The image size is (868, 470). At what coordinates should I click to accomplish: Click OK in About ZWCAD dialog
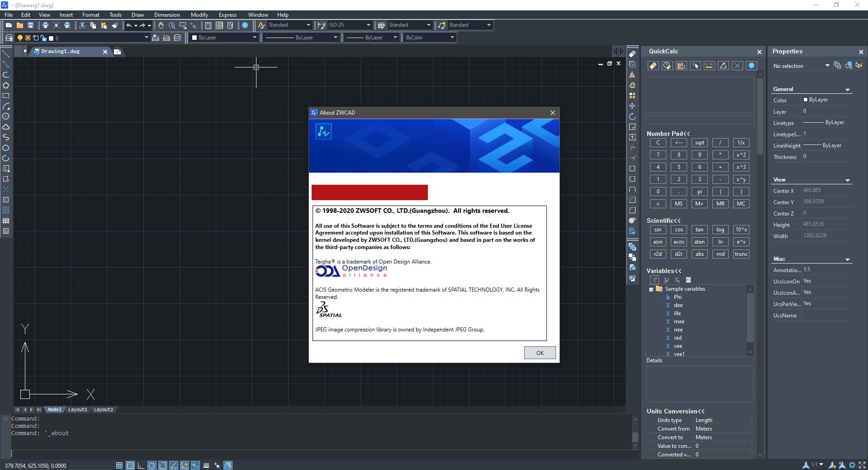540,353
